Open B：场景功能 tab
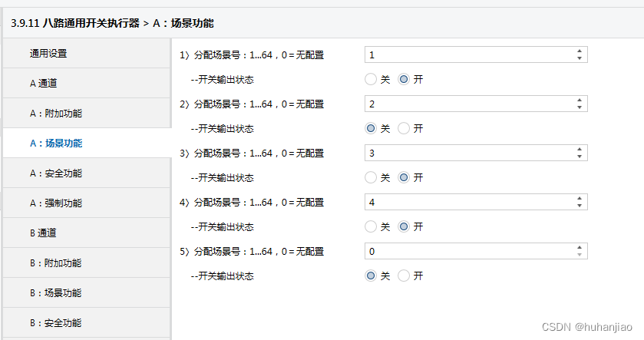 pos(86,292)
